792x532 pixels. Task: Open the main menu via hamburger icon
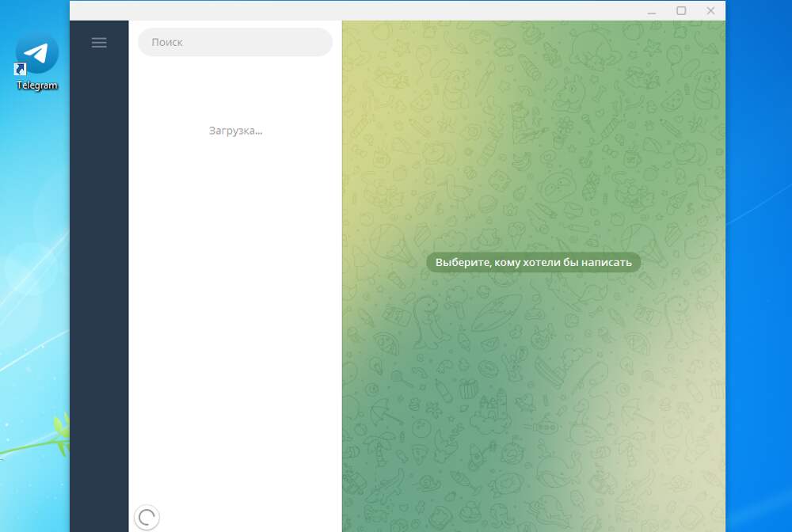tap(99, 43)
